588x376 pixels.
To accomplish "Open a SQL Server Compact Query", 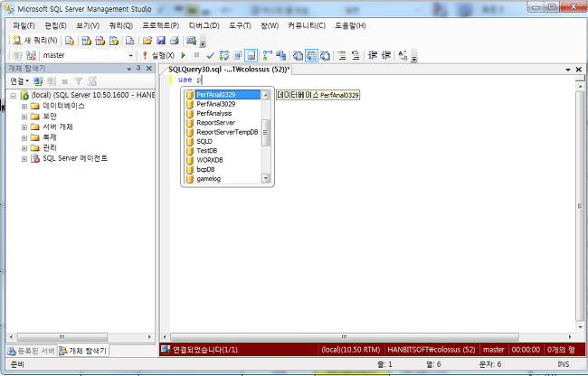I will (129, 41).
